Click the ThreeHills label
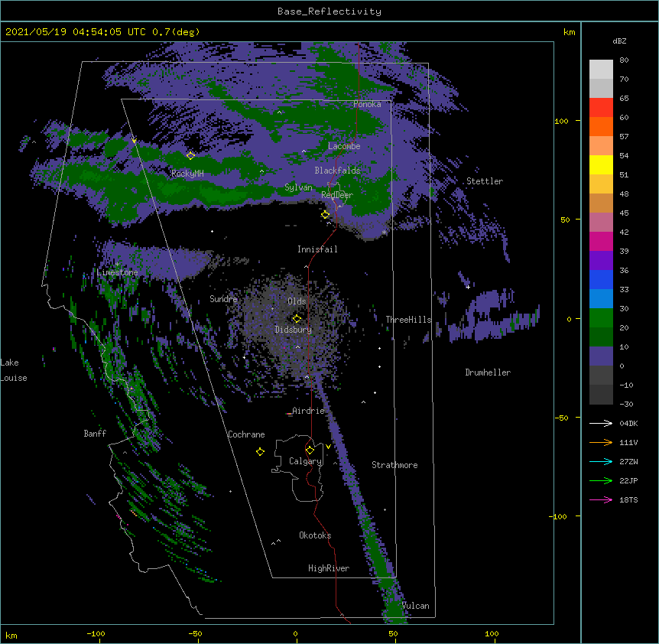The image size is (659, 644). [408, 320]
